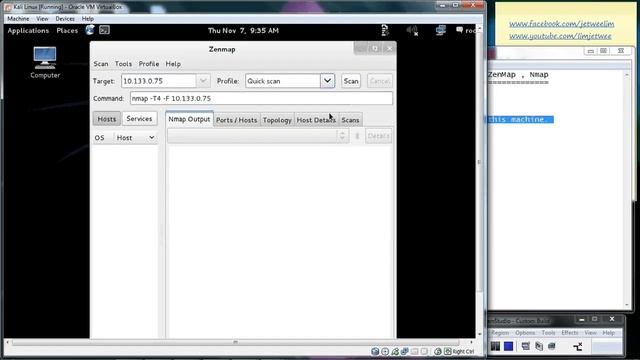Open the Host column sort dropdown

pos(151,138)
